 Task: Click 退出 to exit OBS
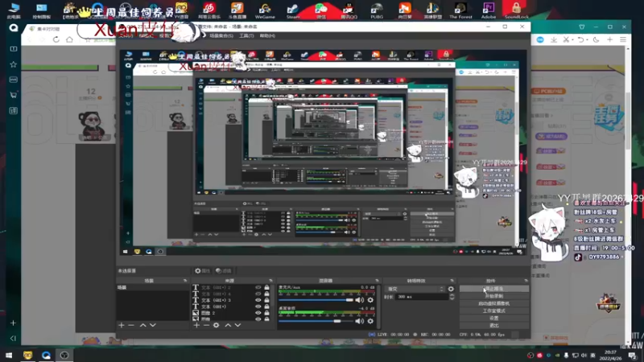pyautogui.click(x=494, y=326)
